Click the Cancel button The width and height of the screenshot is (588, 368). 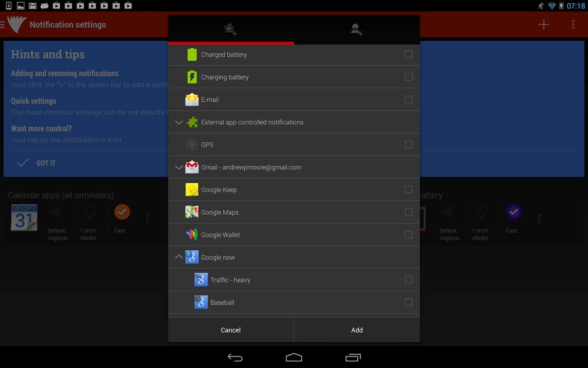click(x=231, y=330)
